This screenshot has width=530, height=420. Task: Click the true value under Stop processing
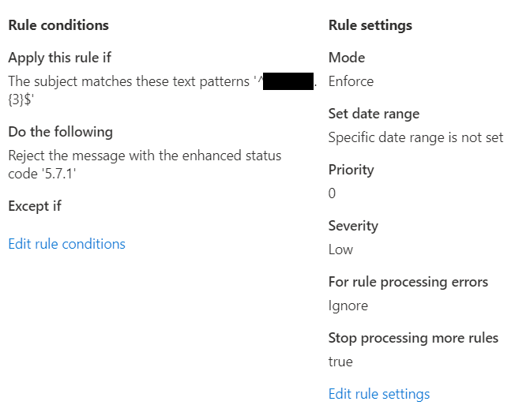(340, 362)
